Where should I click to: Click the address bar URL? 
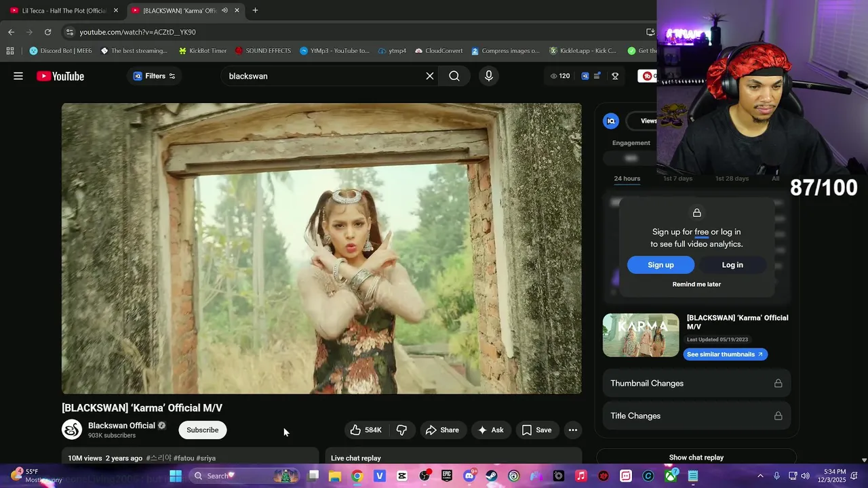click(138, 32)
